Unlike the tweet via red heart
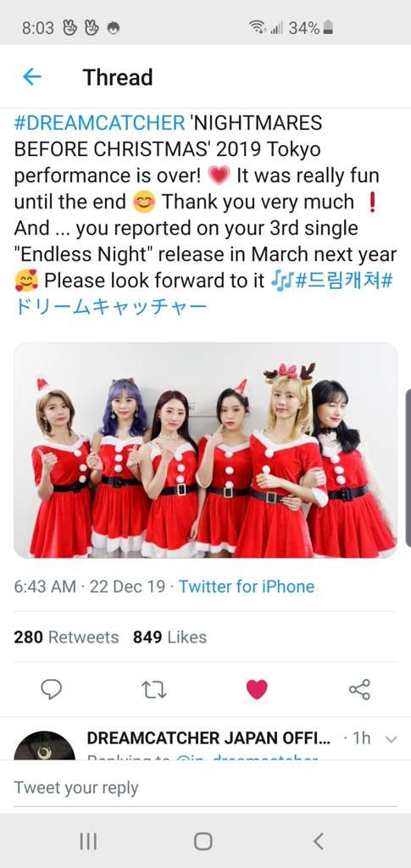The width and height of the screenshot is (411, 868). 257,690
